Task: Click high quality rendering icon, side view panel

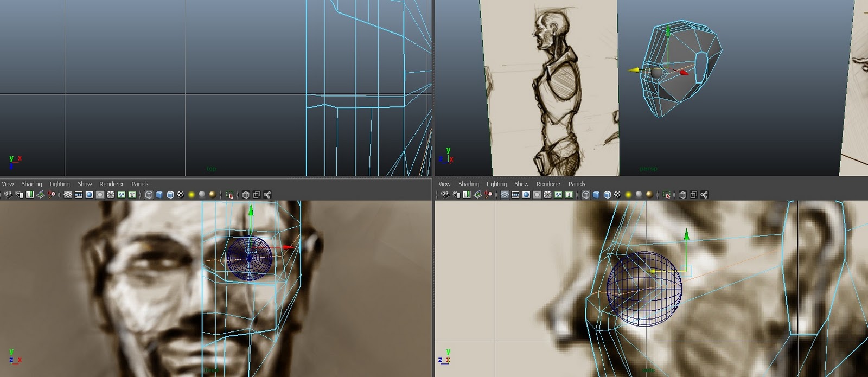Action: tap(649, 195)
